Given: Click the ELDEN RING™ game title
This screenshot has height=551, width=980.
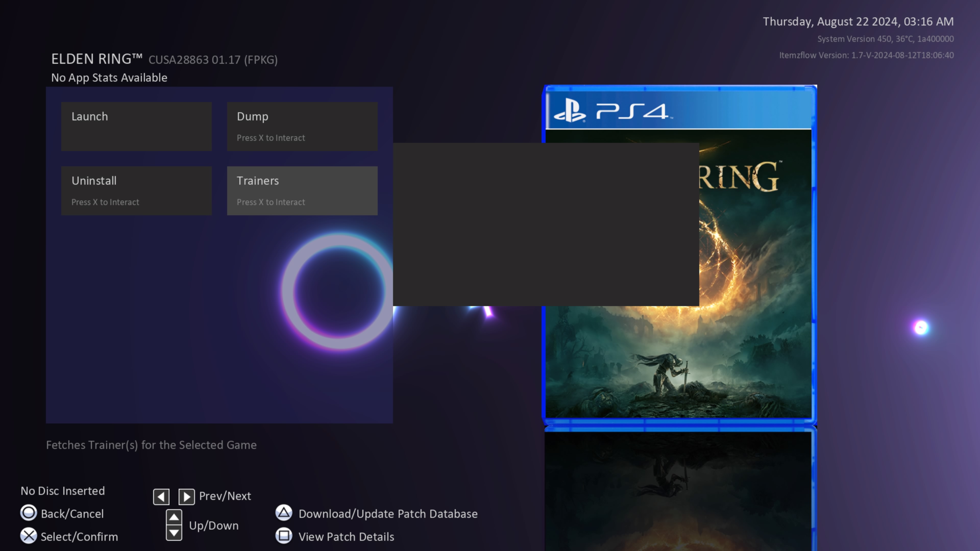Looking at the screenshot, I should point(97,59).
